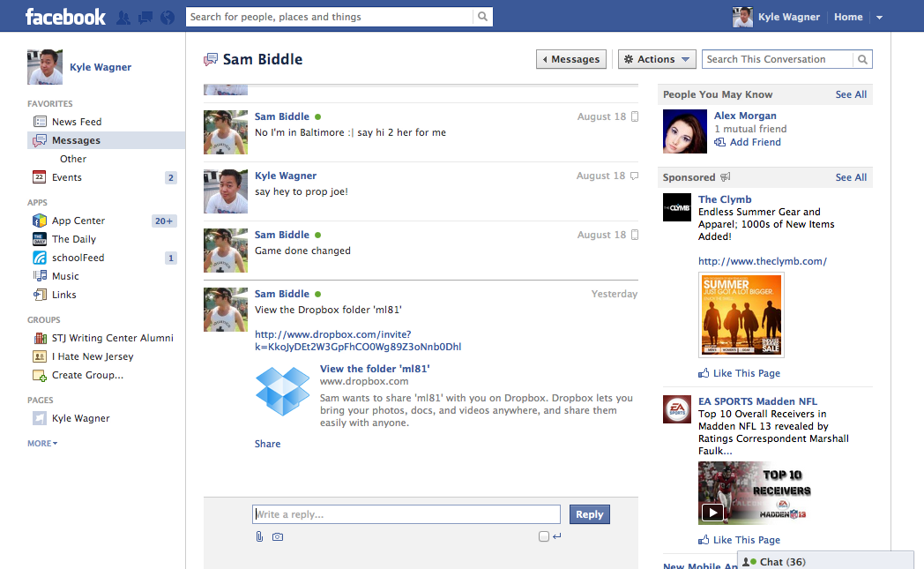Attach a file using paperclip icon
This screenshot has width=924, height=569.
tap(259, 536)
